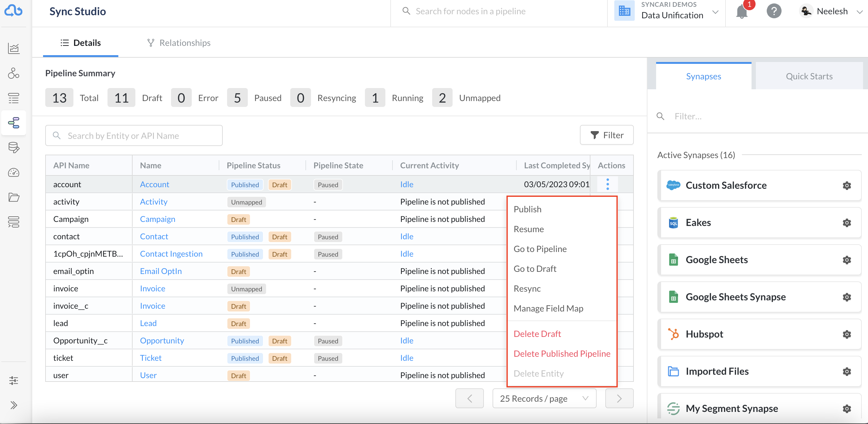The image size is (868, 424).
Task: Select the Synapses tab
Action: click(x=703, y=76)
